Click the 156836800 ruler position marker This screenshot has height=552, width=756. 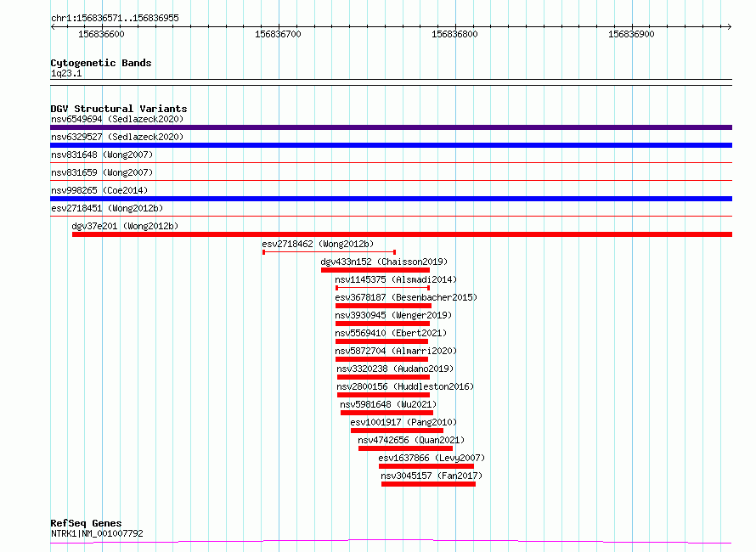click(454, 34)
